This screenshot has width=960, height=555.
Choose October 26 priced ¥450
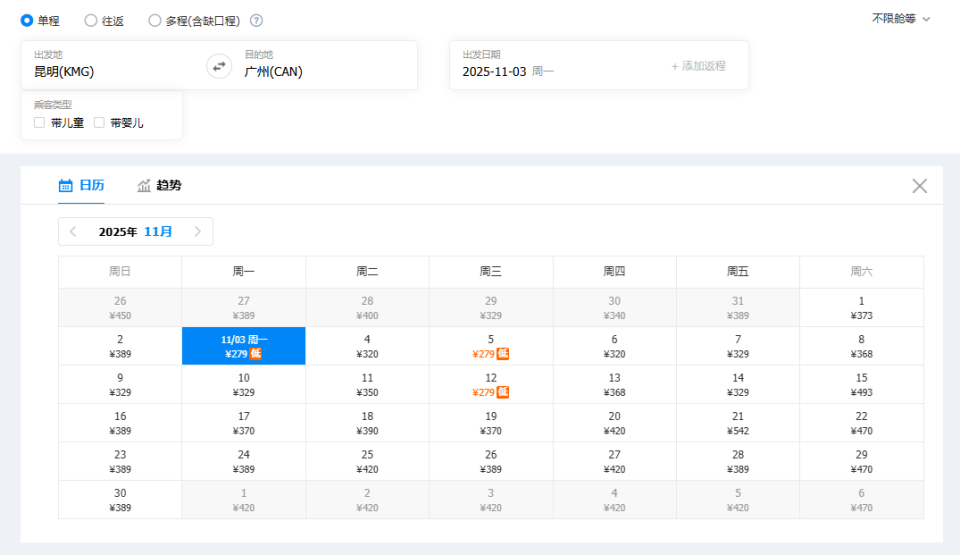120,308
